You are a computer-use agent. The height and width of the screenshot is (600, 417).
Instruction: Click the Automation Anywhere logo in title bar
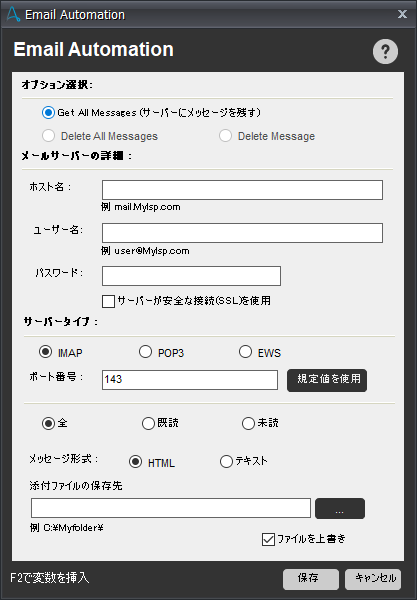(13, 15)
